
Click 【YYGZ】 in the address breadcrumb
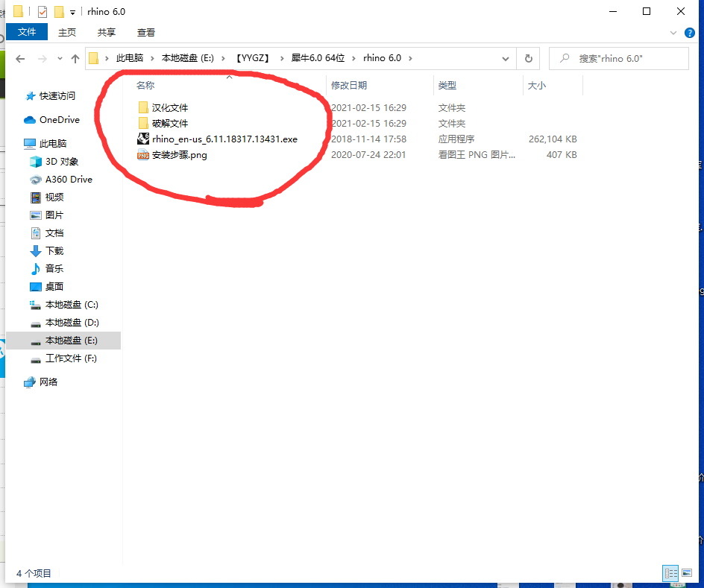pyautogui.click(x=253, y=58)
